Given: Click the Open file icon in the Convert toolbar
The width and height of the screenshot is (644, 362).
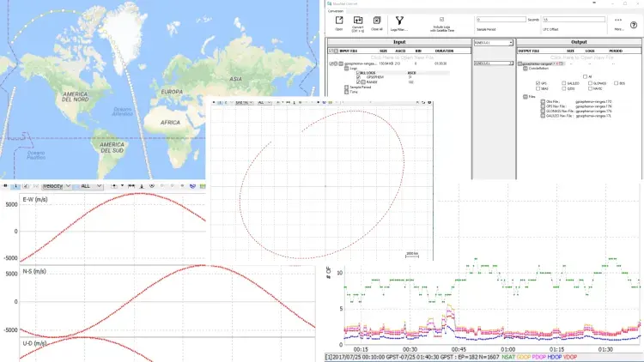Looking at the screenshot, I should click(x=339, y=20).
